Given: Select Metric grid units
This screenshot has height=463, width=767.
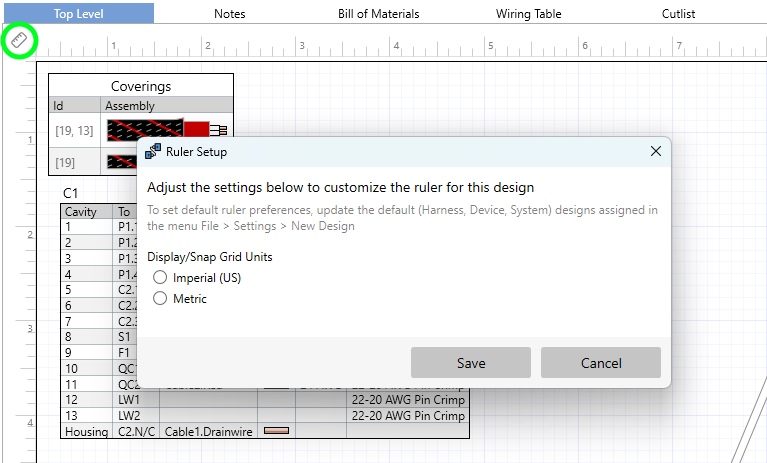Looking at the screenshot, I should (160, 298).
